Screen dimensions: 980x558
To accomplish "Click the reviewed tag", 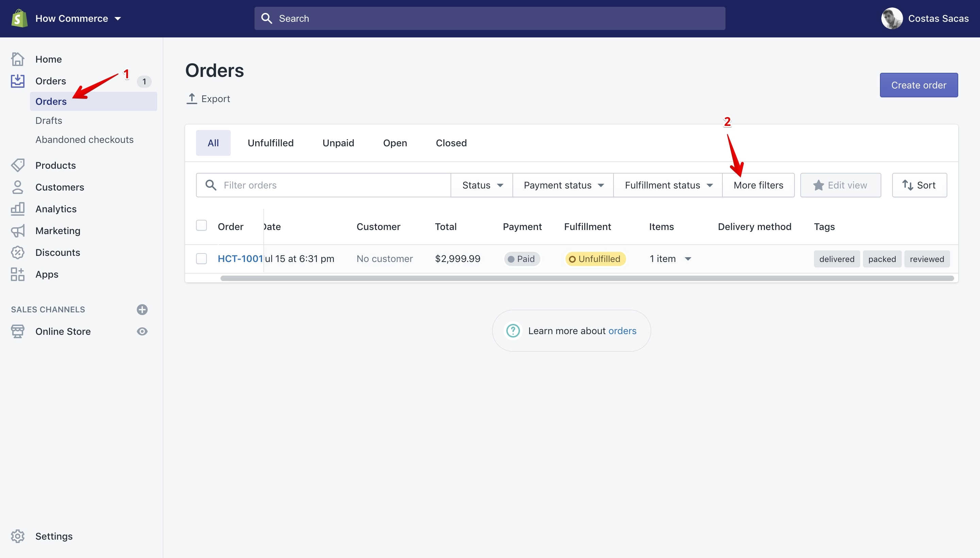I will (x=927, y=259).
